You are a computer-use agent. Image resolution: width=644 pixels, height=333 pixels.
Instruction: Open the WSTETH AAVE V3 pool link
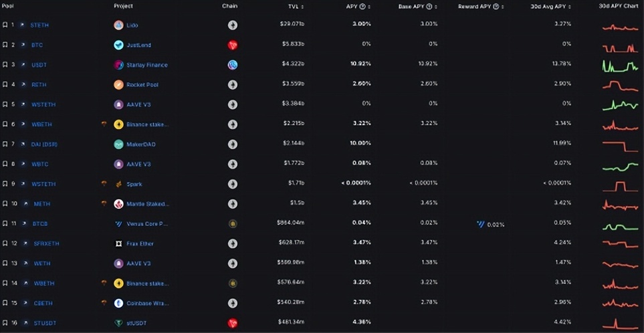tap(43, 105)
